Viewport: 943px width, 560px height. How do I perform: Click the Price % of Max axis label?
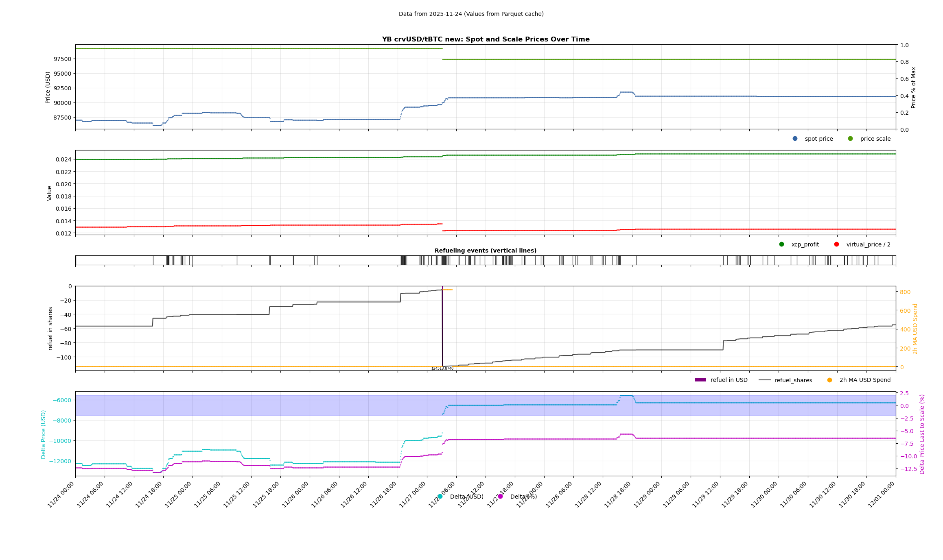(x=914, y=87)
